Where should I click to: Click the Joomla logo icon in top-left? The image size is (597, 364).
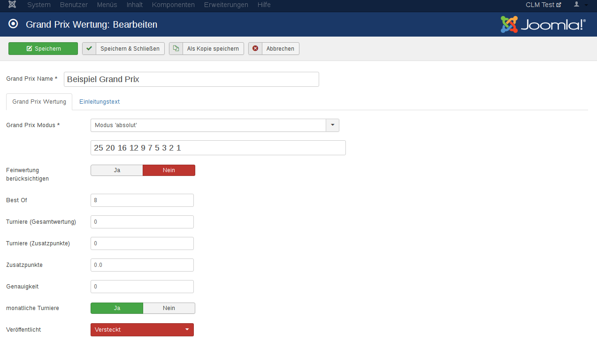click(12, 5)
